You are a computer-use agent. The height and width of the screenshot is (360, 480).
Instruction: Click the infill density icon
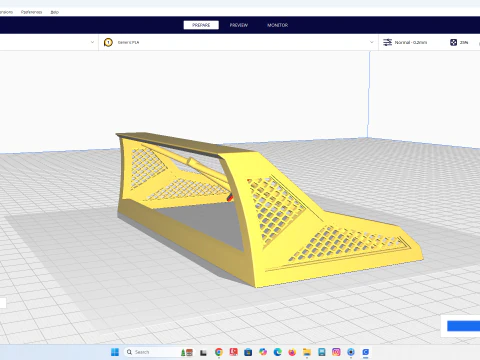pyautogui.click(x=453, y=42)
